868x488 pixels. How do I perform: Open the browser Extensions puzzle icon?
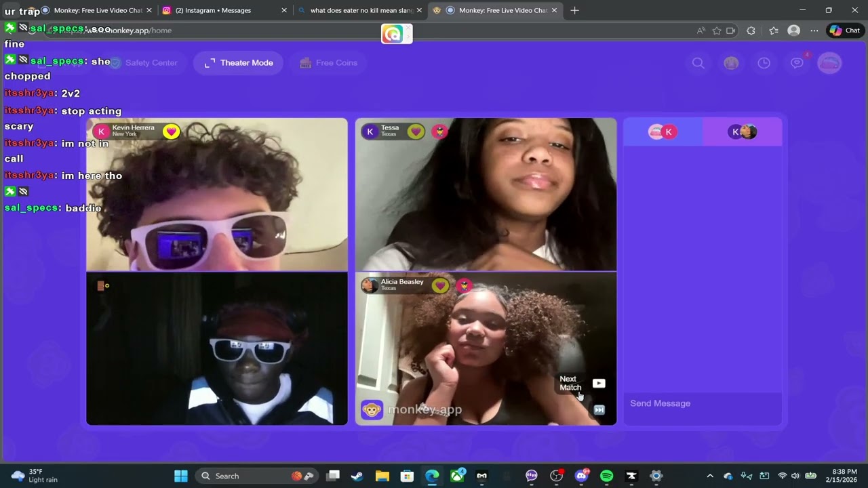751,30
